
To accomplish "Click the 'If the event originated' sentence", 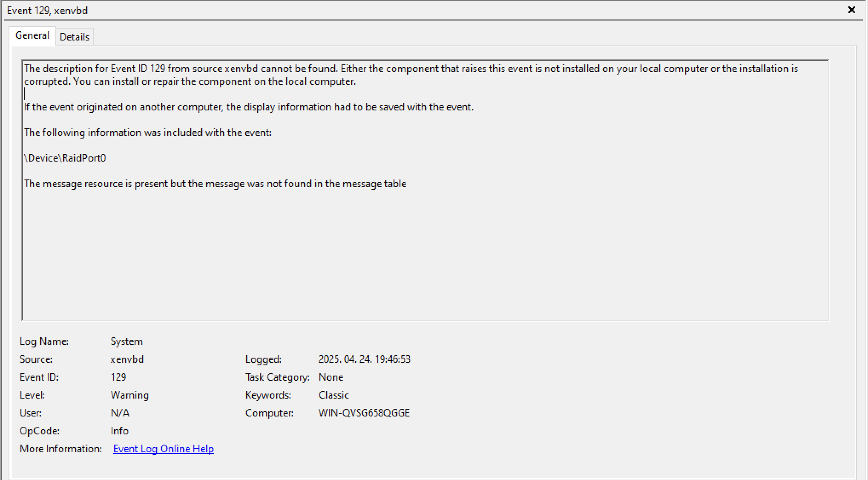I will [248, 107].
